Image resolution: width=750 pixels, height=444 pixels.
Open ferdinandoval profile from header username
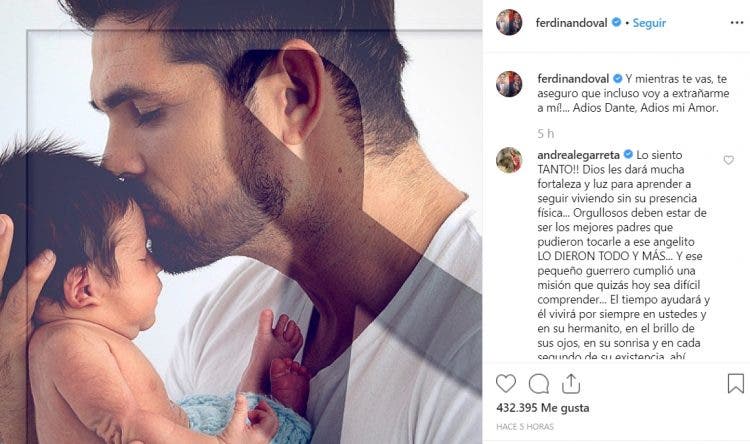click(571, 23)
